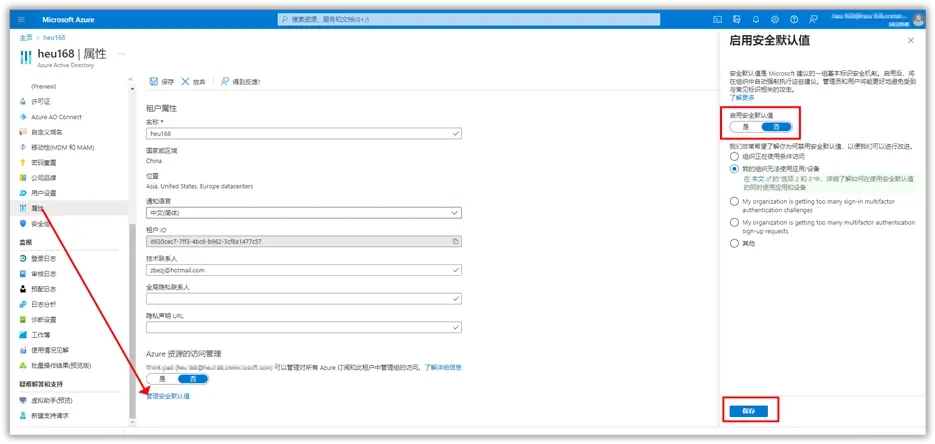Select radio about too many sign-in multifactor challenges
This screenshot has width=935, height=444.
coord(734,201)
